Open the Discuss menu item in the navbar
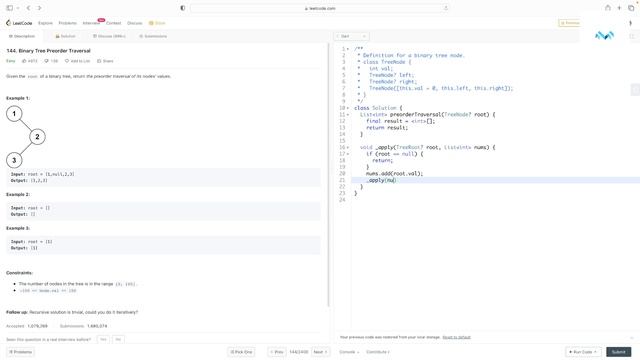The width and height of the screenshot is (640, 360). tap(135, 23)
